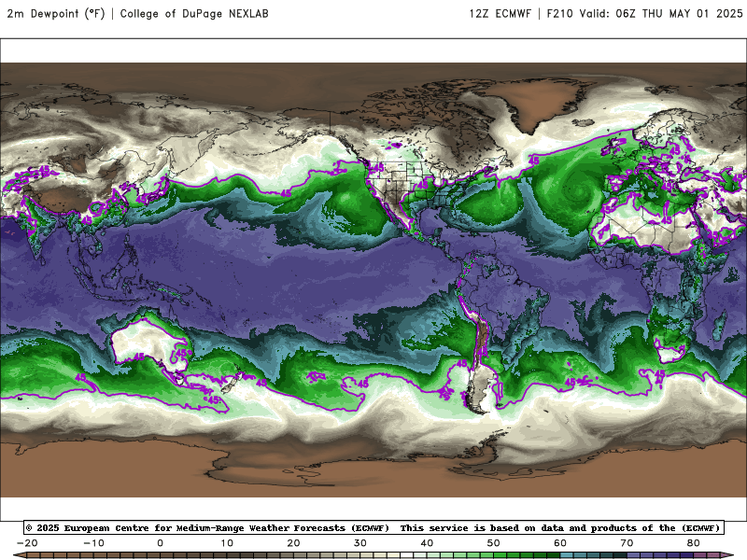Click the ECMWF copyright notice banner
The height and width of the screenshot is (560, 747).
[x=373, y=527]
